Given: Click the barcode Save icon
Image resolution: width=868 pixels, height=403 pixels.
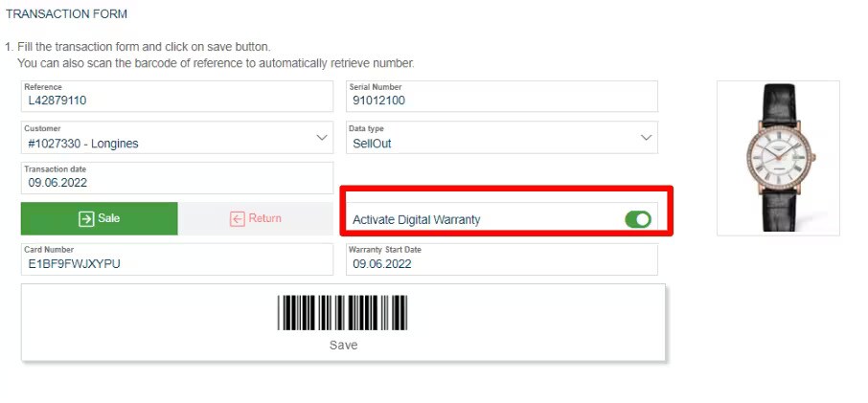Looking at the screenshot, I should pos(343,313).
